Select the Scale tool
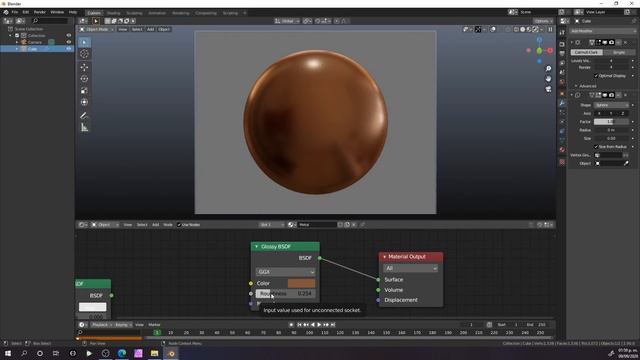This screenshot has height=360, width=640. 84,91
